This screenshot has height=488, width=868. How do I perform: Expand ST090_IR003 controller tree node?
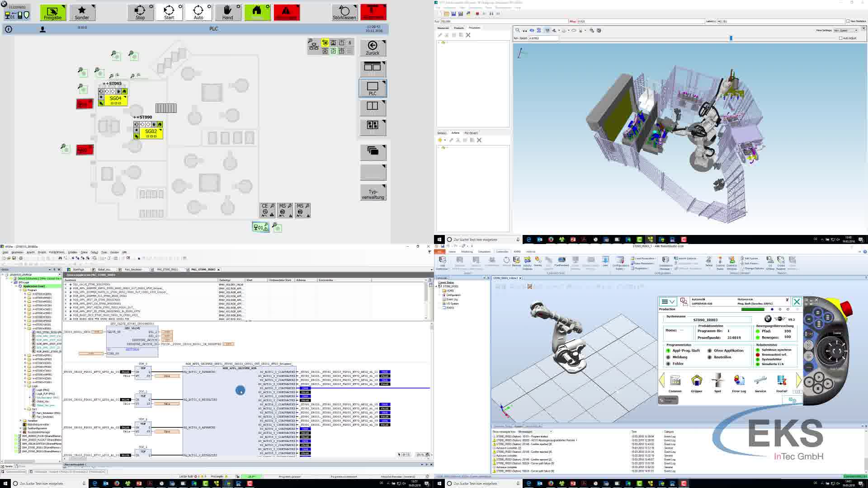coord(437,286)
